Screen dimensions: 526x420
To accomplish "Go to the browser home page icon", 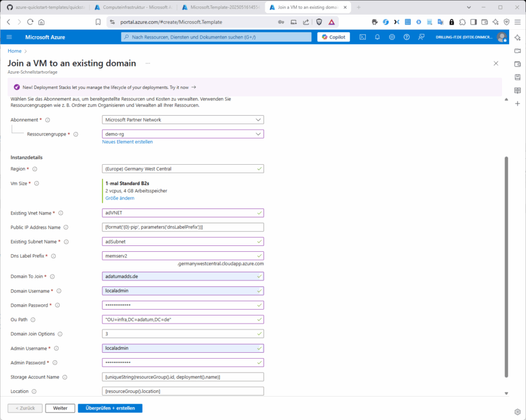I will click(x=41, y=22).
